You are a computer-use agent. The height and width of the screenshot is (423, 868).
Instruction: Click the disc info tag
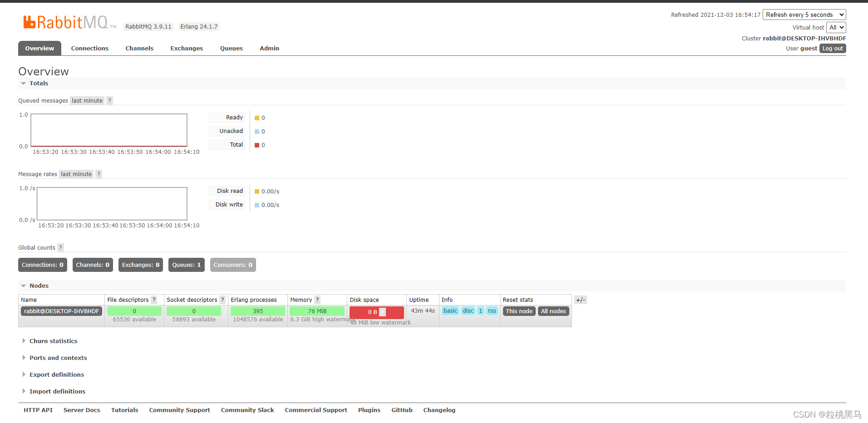(x=468, y=311)
